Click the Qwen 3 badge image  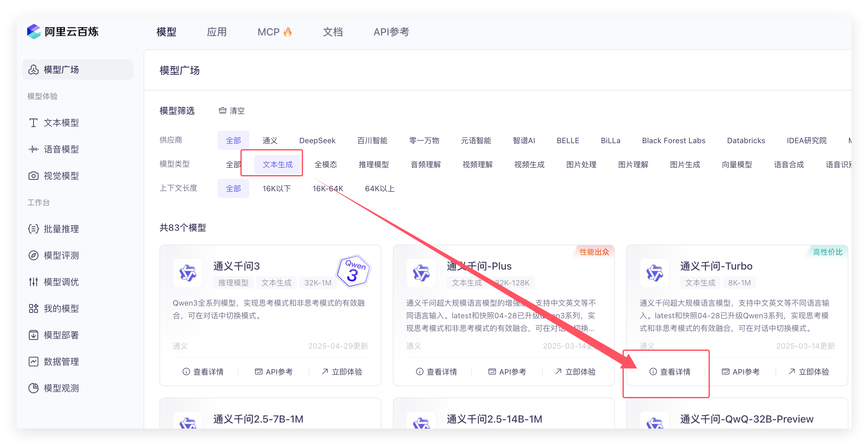click(353, 271)
